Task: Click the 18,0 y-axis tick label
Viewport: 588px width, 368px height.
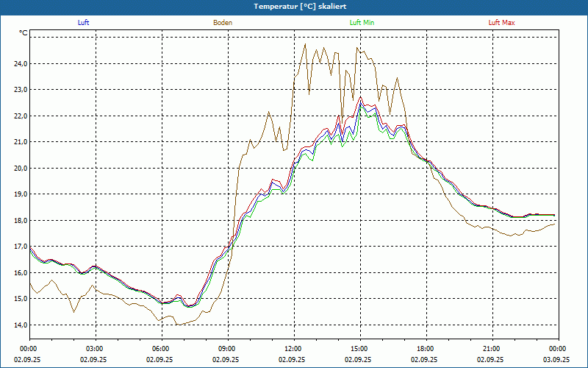Action: (x=21, y=221)
